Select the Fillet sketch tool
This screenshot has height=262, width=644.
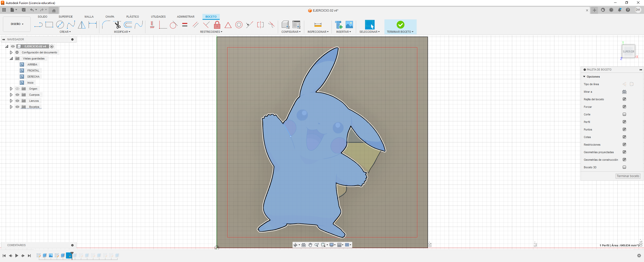(x=106, y=25)
